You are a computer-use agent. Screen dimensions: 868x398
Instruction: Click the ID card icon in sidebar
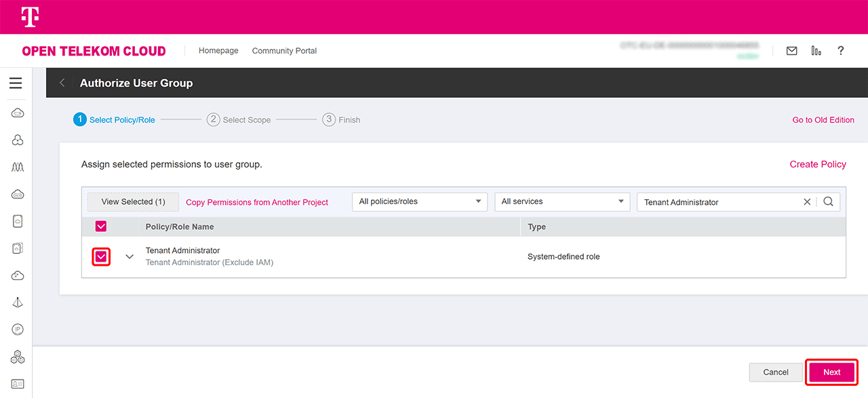[x=18, y=384]
